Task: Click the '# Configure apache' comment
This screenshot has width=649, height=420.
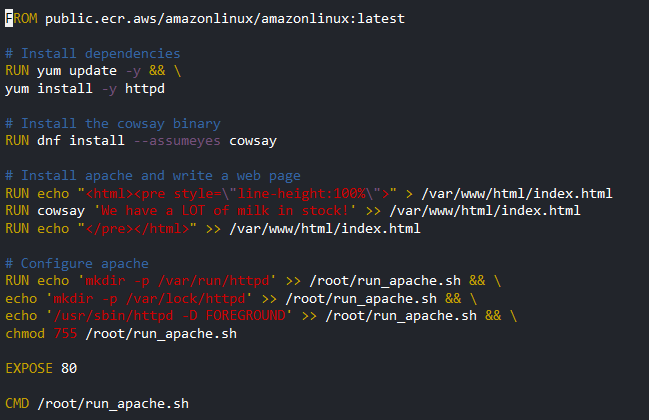Action: click(77, 264)
